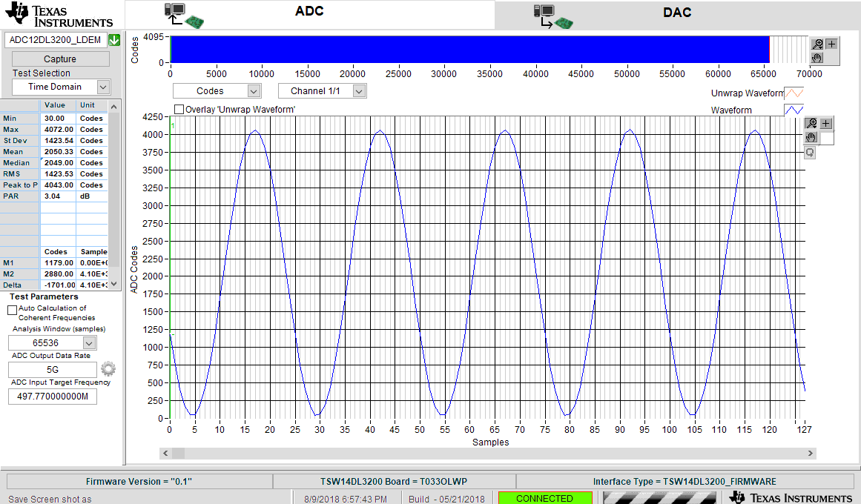Select zoom tool in main waveform palette
The width and height of the screenshot is (861, 504).
(x=811, y=124)
